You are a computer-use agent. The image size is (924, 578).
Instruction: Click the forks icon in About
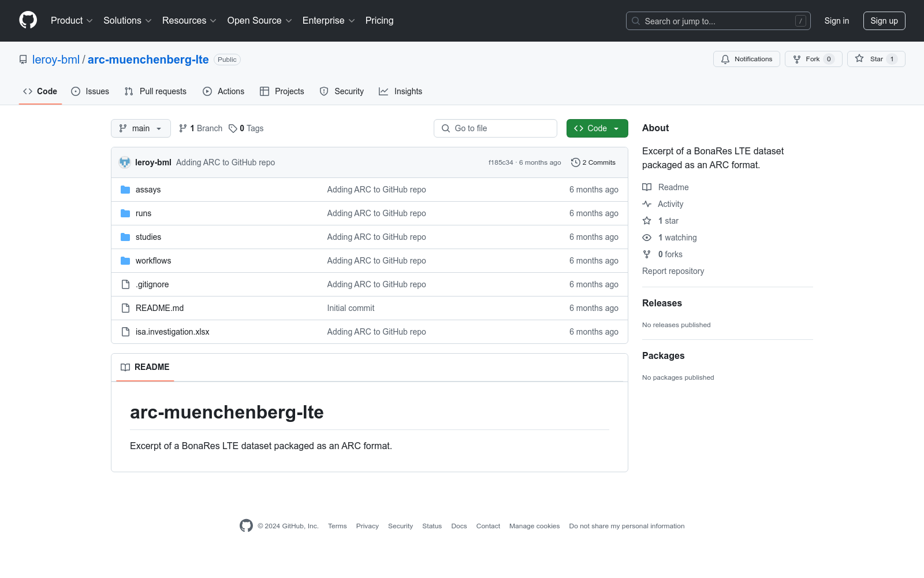pyautogui.click(x=647, y=254)
